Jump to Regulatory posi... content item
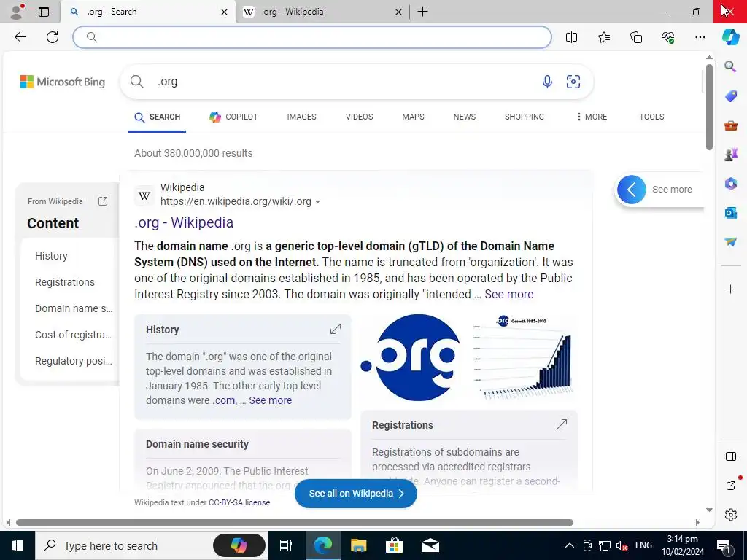This screenshot has height=560, width=747. coord(74,361)
